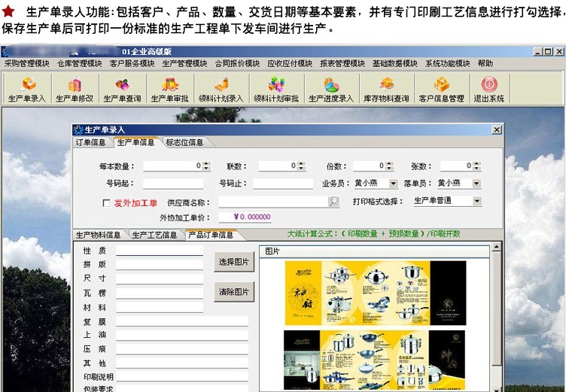Click the 供应商名称 input field
566x392 pixels.
273,202
